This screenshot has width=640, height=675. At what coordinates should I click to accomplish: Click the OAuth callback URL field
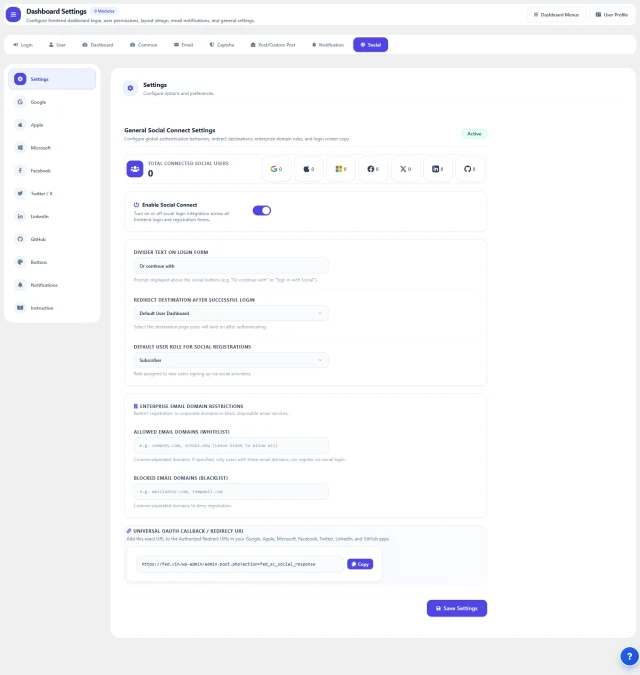click(240, 564)
